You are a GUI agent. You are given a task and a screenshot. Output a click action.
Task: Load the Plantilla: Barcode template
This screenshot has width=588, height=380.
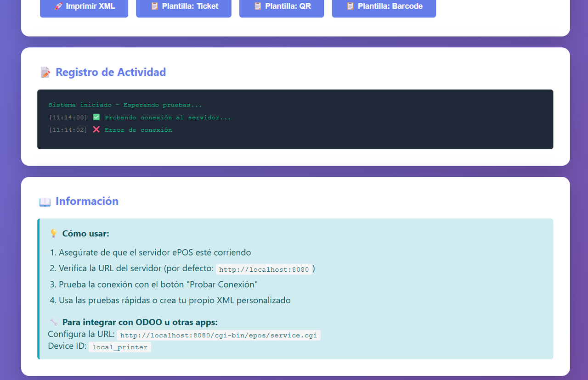(x=384, y=7)
